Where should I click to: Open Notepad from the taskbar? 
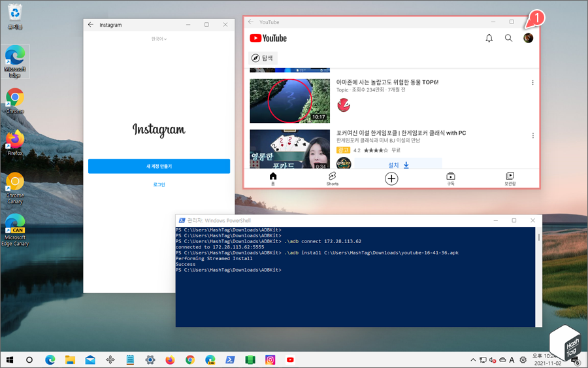[130, 360]
